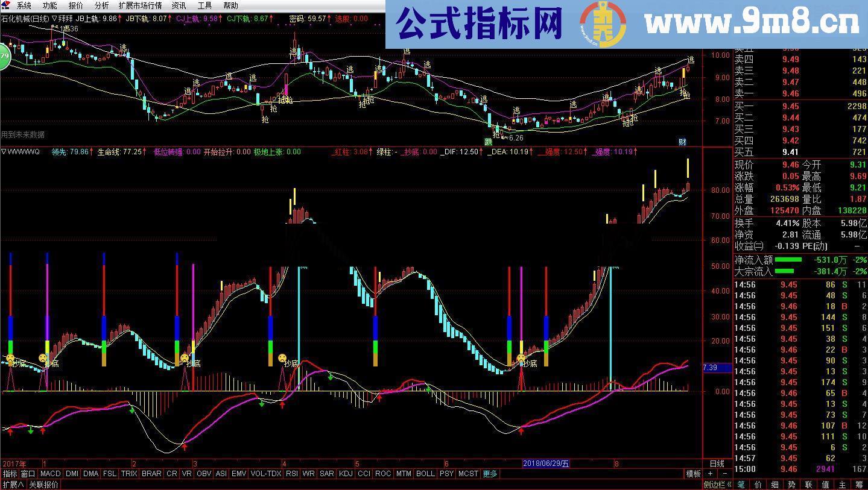Select the 笔 tick-by-tick icon
The image size is (868, 490).
click(x=741, y=484)
